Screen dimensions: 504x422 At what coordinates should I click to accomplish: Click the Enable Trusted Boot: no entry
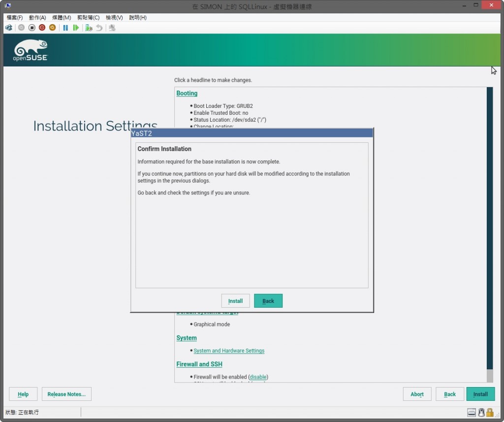(x=221, y=113)
